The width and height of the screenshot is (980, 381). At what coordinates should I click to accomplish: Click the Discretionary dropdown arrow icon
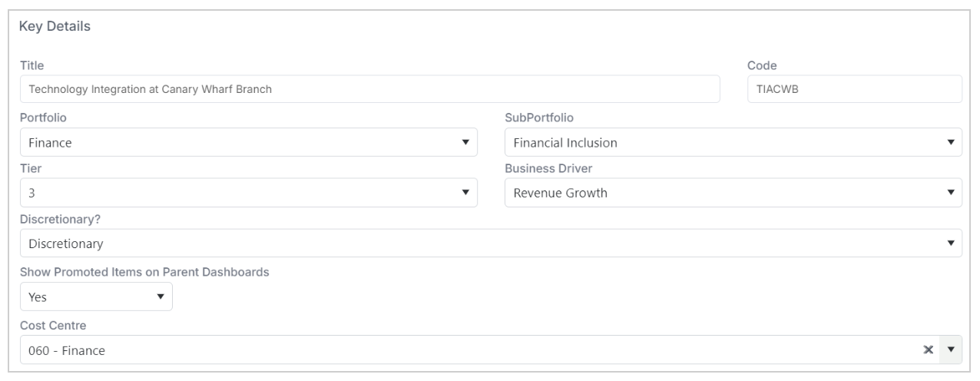(x=950, y=244)
